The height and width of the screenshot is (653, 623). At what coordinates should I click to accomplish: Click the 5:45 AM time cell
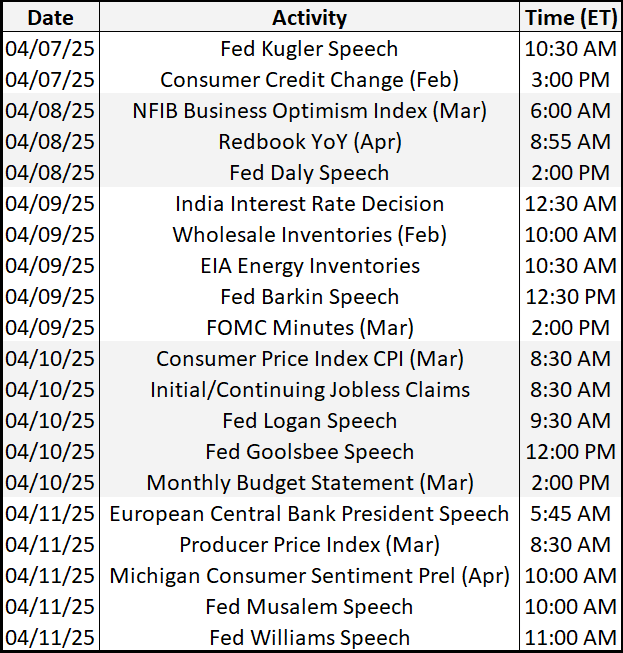point(571,513)
